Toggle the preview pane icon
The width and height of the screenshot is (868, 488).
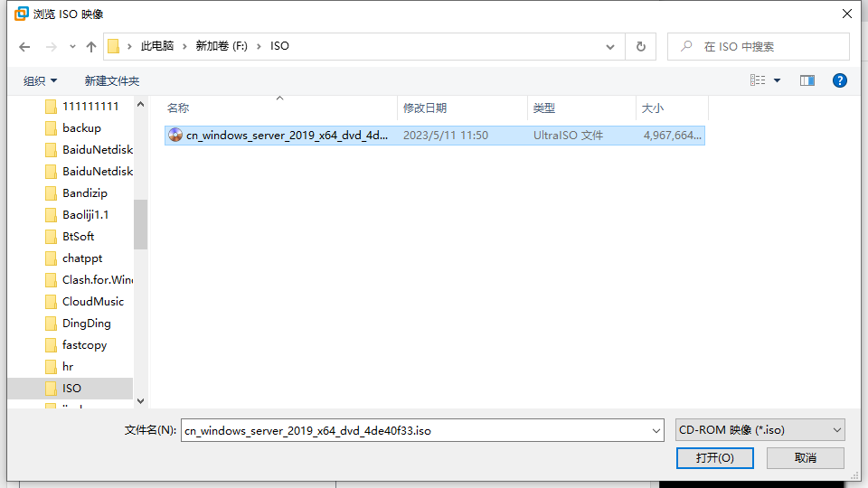tap(807, 80)
